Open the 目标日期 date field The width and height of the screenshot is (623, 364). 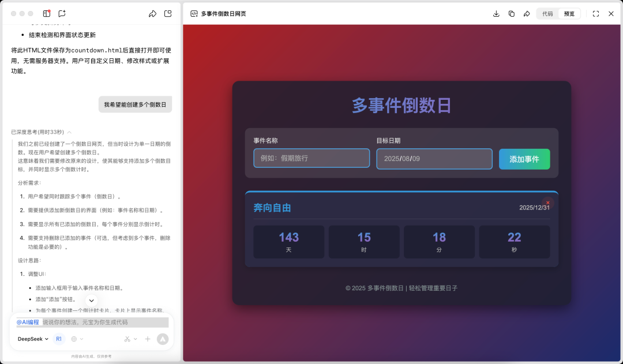click(x=434, y=159)
